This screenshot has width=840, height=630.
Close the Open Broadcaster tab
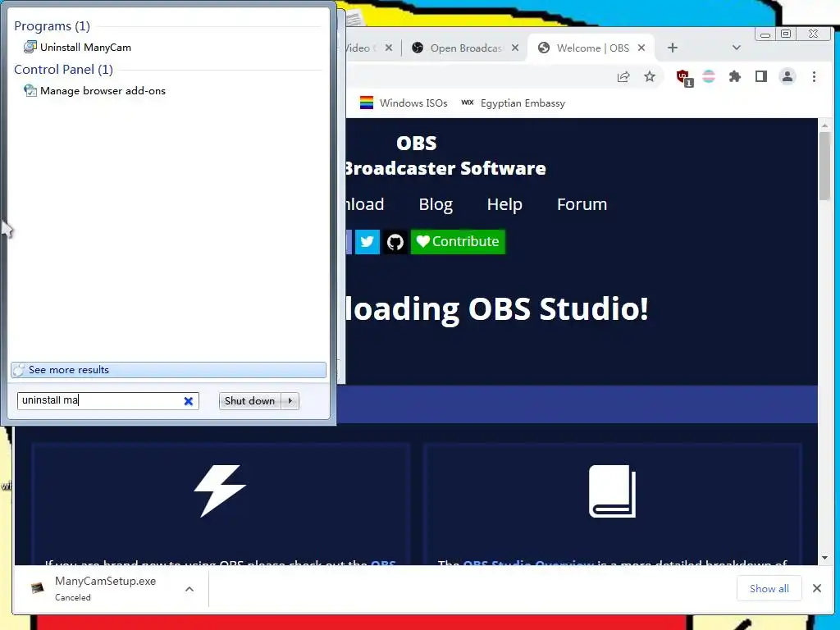[x=515, y=48]
